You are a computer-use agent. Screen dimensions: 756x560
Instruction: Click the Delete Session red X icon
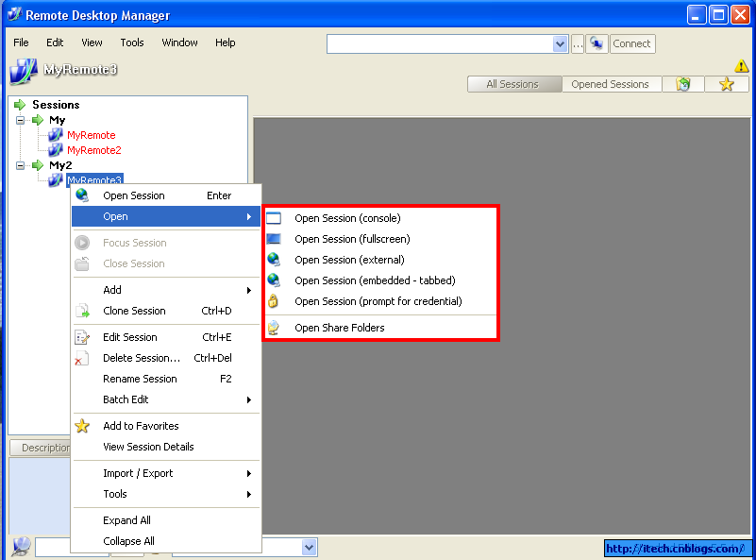click(81, 358)
